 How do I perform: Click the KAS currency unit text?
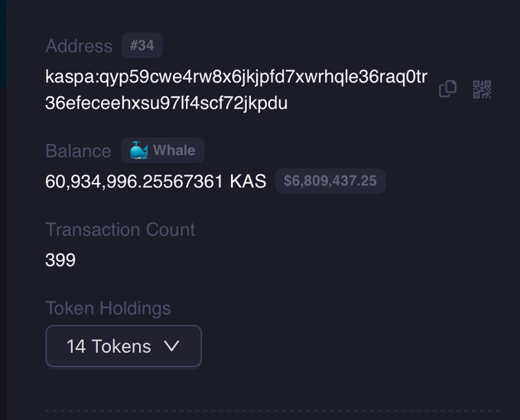(x=248, y=181)
